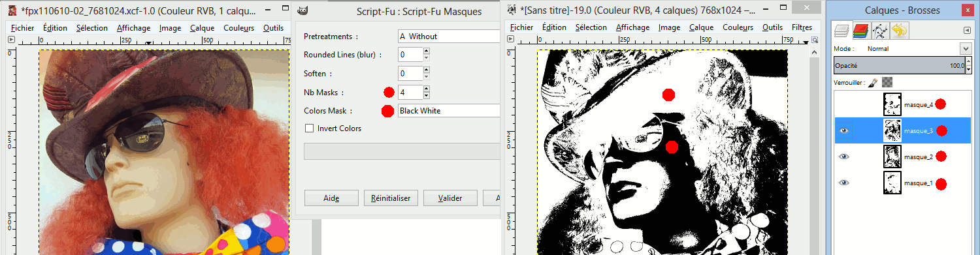Screen dimensions: 980x255
Task: Open Affichage menu in fpx110610 window
Action: pos(133,28)
